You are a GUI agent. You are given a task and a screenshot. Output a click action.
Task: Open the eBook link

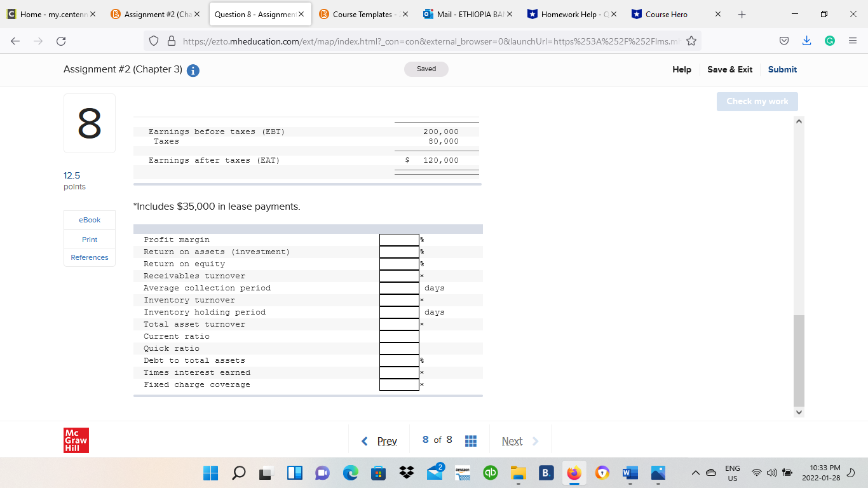(x=89, y=220)
